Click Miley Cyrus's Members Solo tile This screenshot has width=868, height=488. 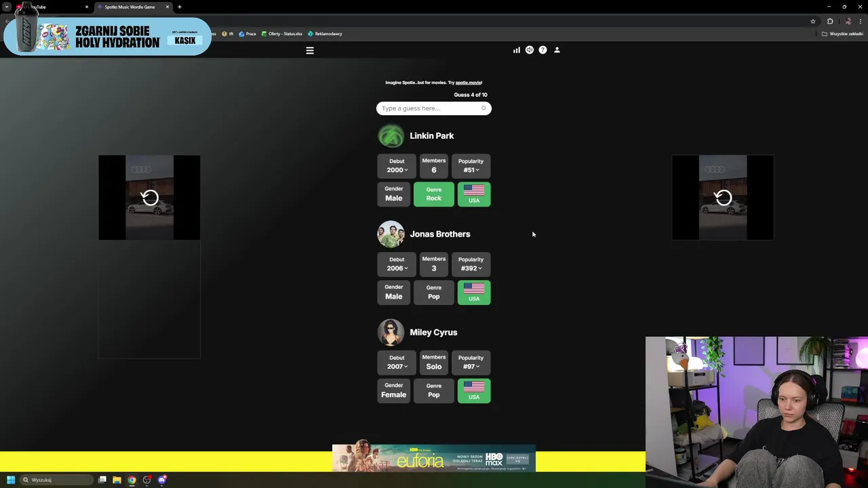(x=434, y=363)
